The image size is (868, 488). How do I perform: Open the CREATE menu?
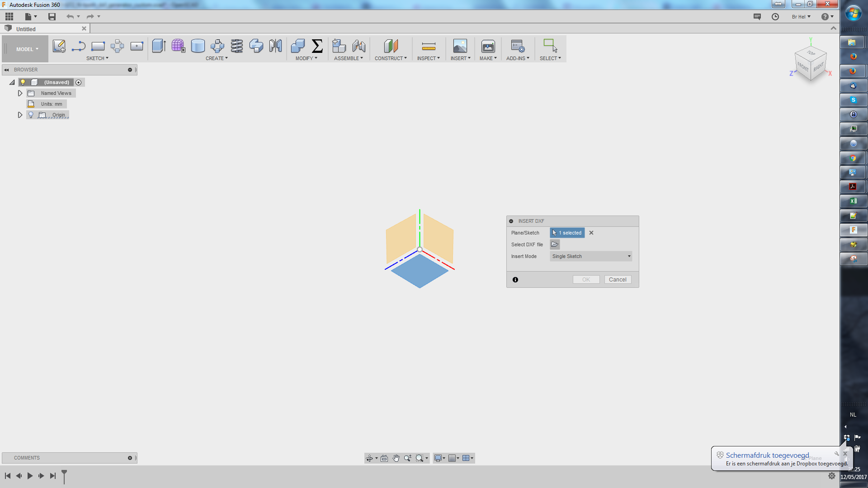217,58
